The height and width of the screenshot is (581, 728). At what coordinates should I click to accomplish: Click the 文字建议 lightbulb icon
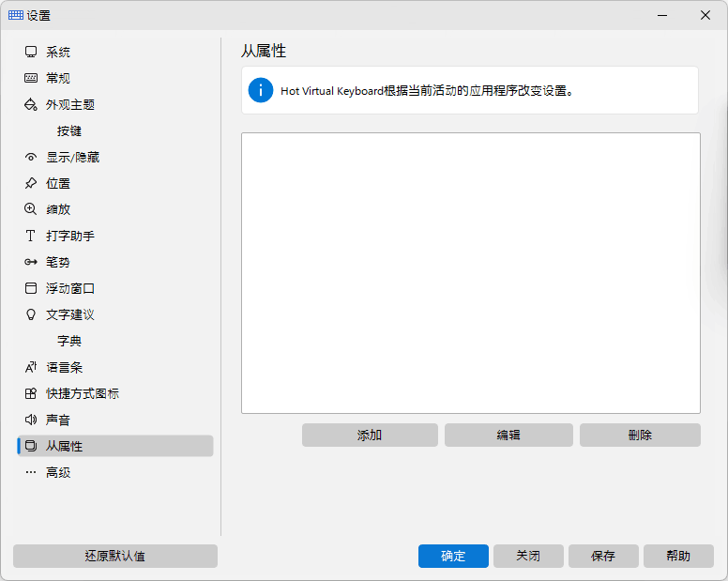coord(31,314)
